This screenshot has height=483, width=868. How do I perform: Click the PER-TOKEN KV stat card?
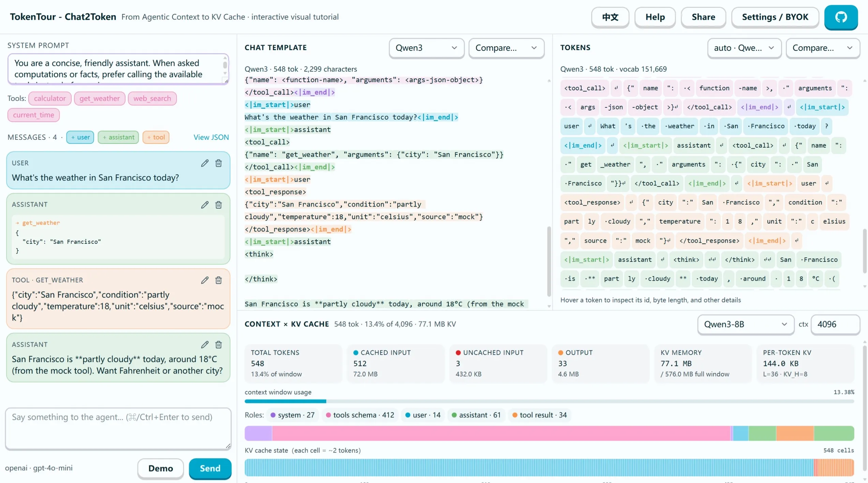click(x=805, y=363)
